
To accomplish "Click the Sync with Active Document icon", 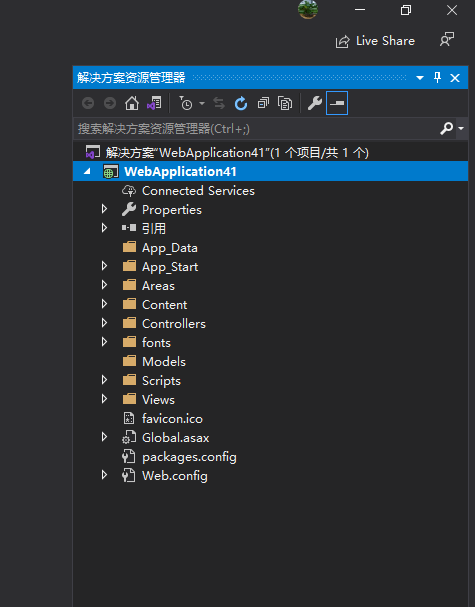I will click(x=219, y=103).
